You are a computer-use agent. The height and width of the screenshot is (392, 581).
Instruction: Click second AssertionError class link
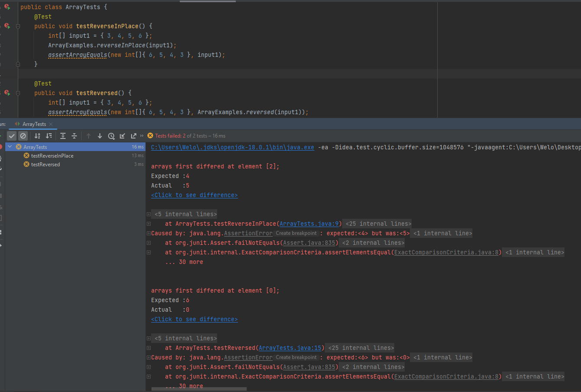248,357
